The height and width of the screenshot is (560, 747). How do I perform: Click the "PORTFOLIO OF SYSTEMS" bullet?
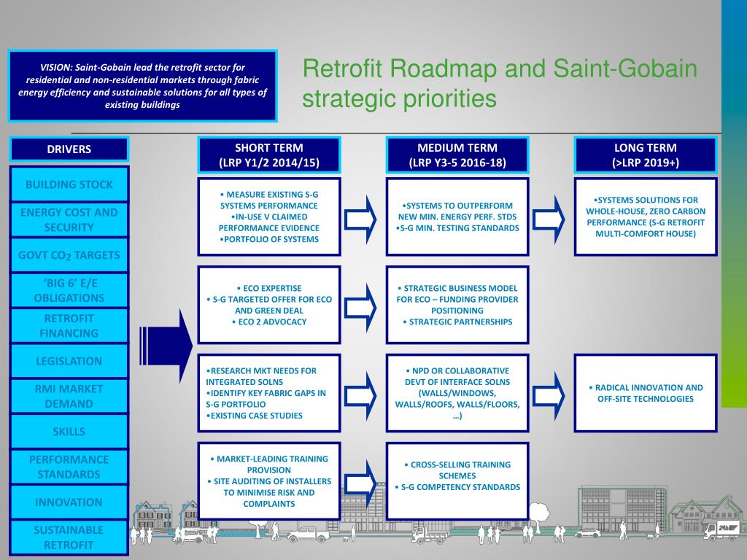[269, 239]
